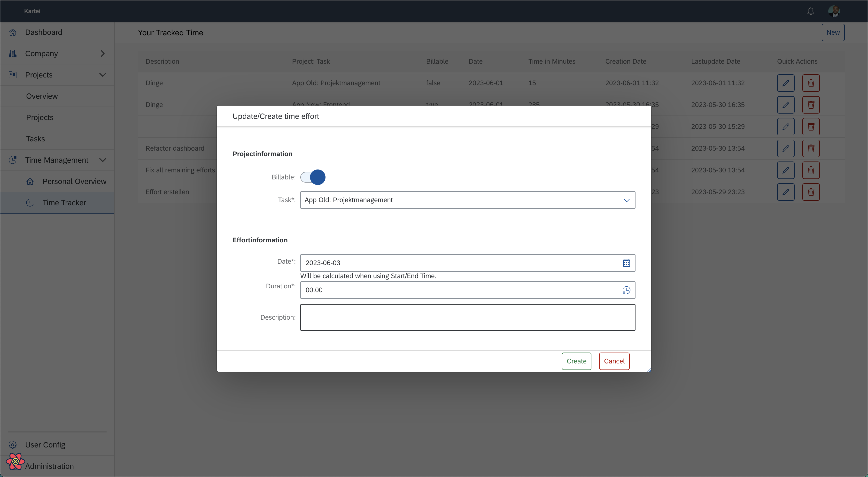Viewport: 868px width, 477px height.
Task: Edit the Fix all remaining efforts entry
Action: (785, 170)
